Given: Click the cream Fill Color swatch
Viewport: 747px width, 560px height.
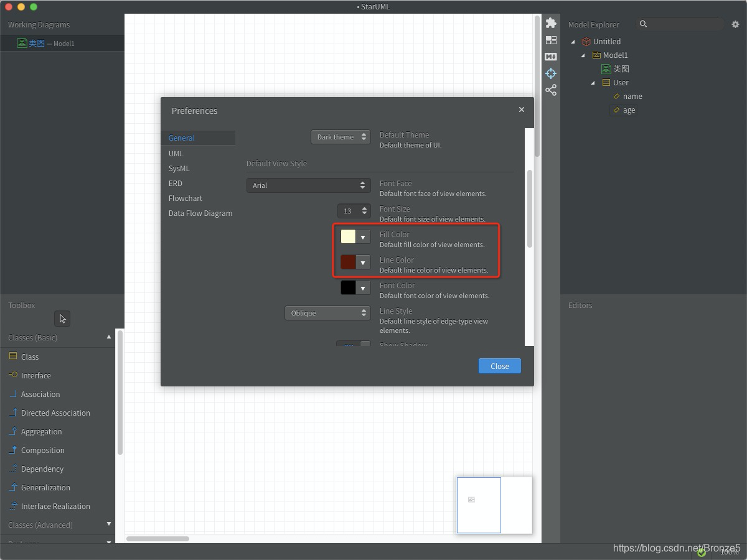Looking at the screenshot, I should click(348, 236).
